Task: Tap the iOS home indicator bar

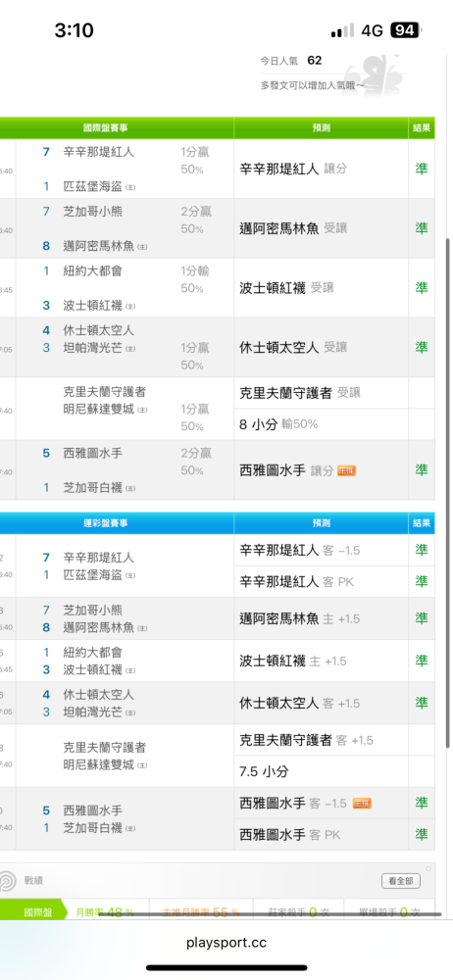Action: (226, 968)
